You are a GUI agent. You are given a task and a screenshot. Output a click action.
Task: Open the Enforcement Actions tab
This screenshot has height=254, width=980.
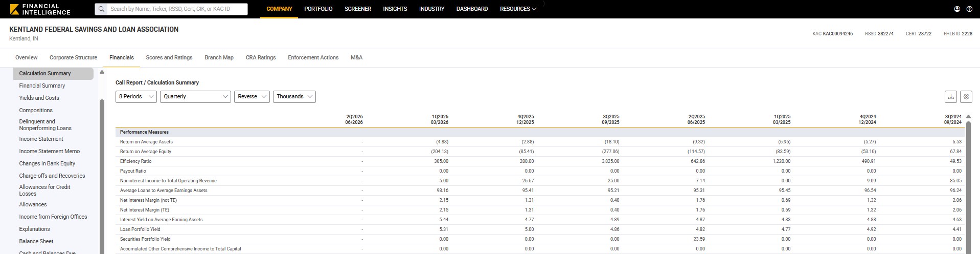[x=313, y=57]
